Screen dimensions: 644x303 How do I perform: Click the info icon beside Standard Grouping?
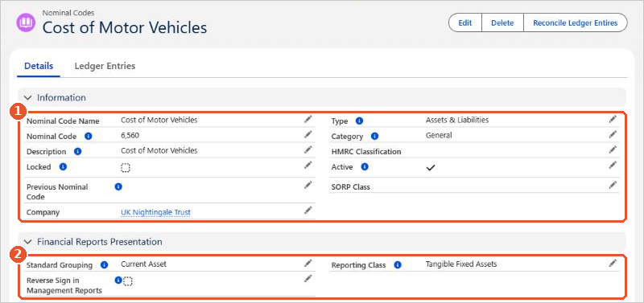pos(105,265)
